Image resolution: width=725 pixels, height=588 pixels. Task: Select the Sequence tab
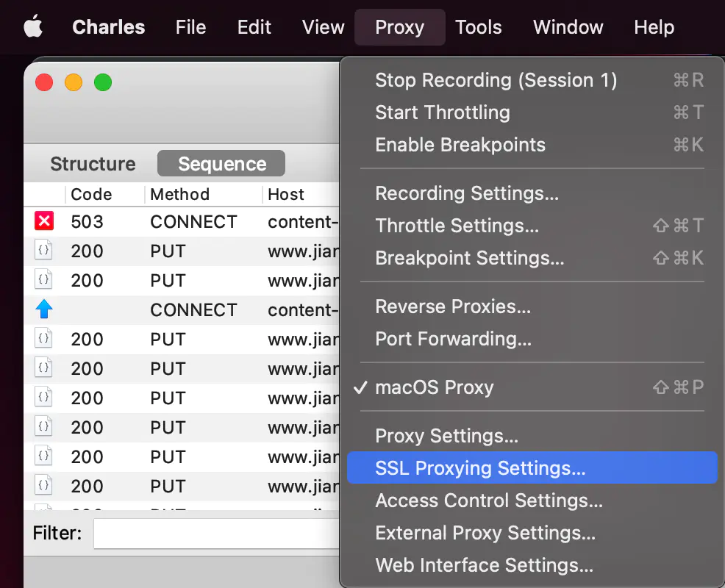(221, 164)
